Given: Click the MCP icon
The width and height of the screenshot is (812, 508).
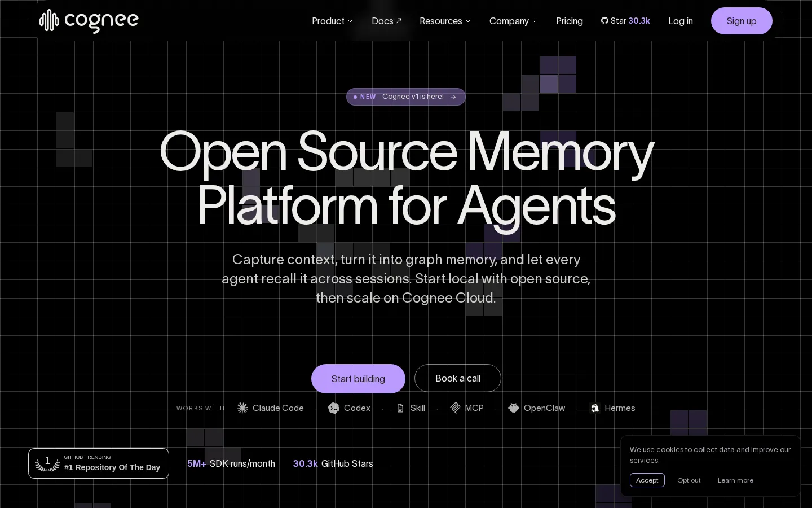Looking at the screenshot, I should (x=455, y=408).
